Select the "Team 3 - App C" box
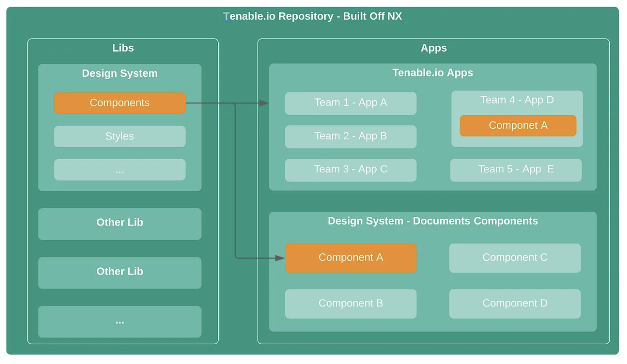Image resolution: width=627 pixels, height=364 pixels. click(351, 170)
